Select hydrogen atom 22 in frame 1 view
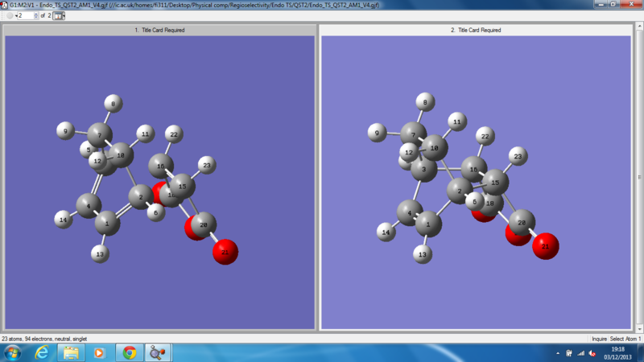The image size is (644, 362). pyautogui.click(x=174, y=134)
